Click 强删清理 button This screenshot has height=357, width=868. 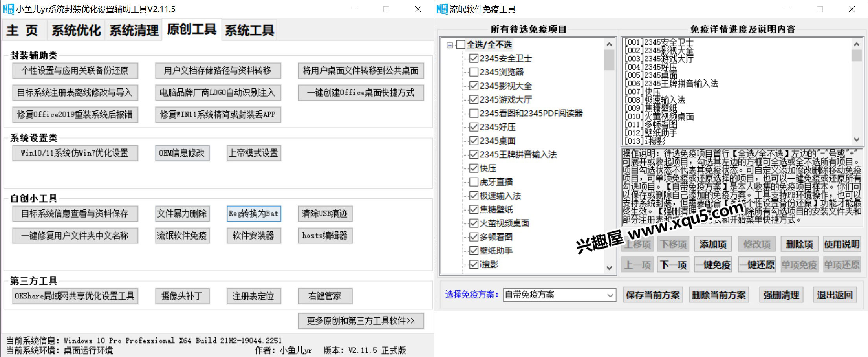[781, 295]
